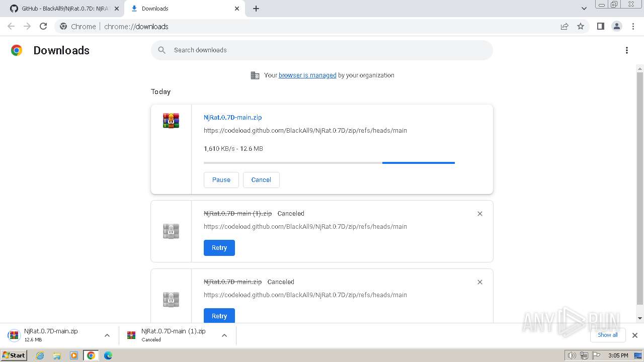The width and height of the screenshot is (644, 362).
Task: Click the URL under NjRat.0.7D-main (1).zip
Action: (x=305, y=227)
